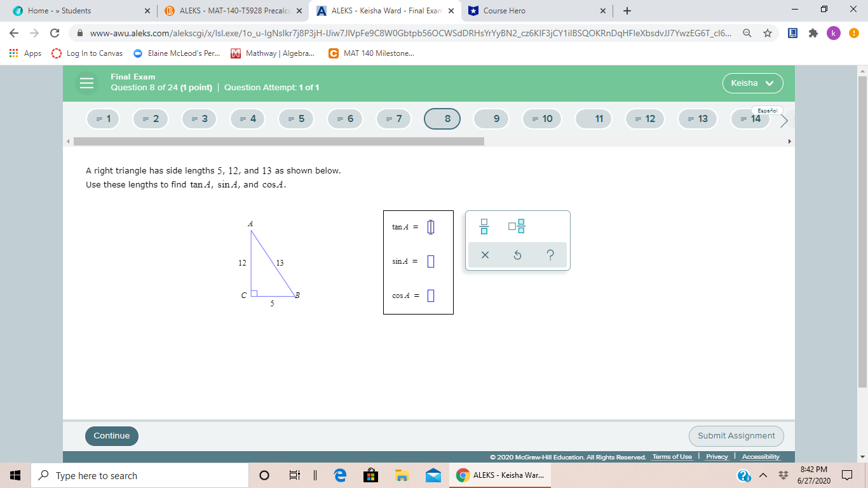
Task: Select the mixed number fraction template
Action: pos(516,226)
